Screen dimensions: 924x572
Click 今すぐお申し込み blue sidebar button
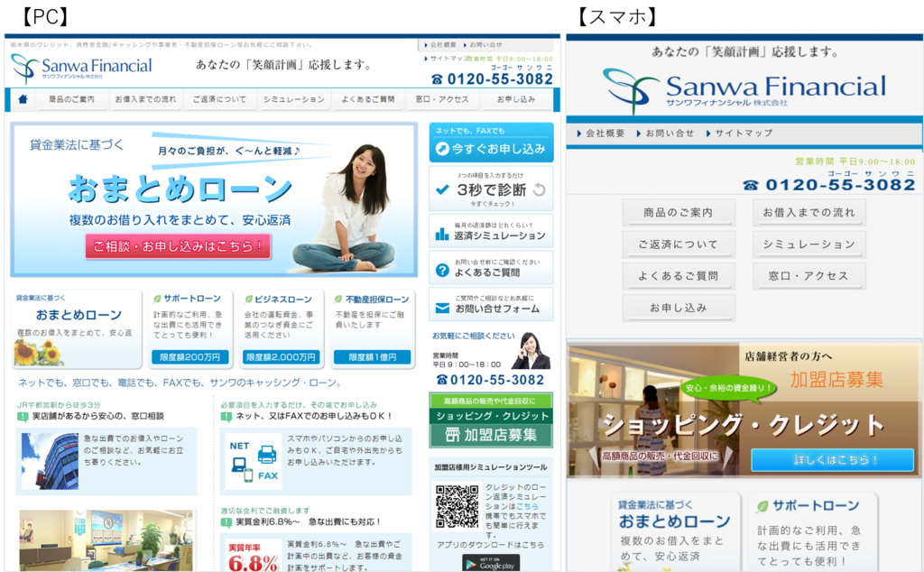[491, 143]
